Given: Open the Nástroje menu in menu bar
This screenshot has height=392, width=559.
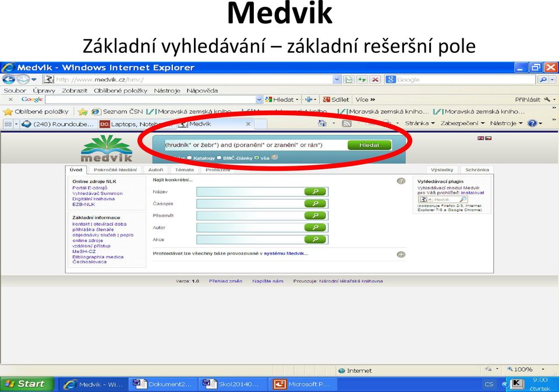Looking at the screenshot, I should pyautogui.click(x=167, y=90).
